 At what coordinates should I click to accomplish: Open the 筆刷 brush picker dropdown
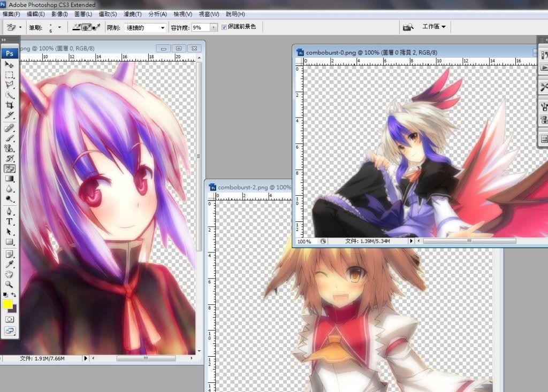[59, 27]
